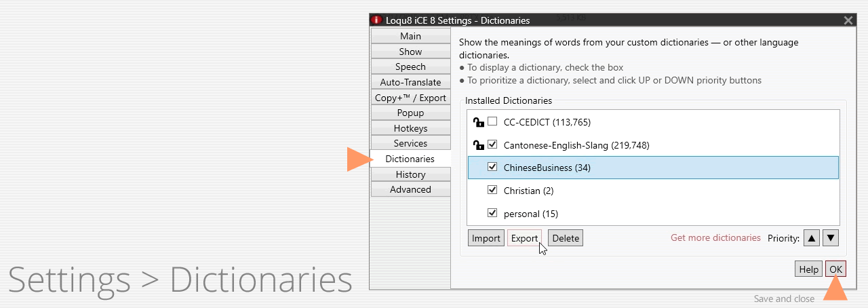Image resolution: width=868 pixels, height=308 pixels.
Task: Go to the Speech settings tab
Action: (x=410, y=66)
